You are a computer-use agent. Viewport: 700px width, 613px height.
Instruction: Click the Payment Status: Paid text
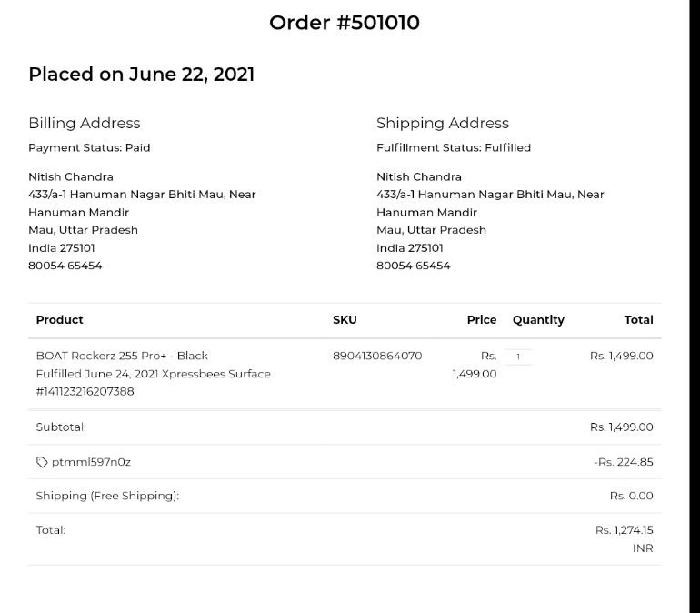pos(89,147)
